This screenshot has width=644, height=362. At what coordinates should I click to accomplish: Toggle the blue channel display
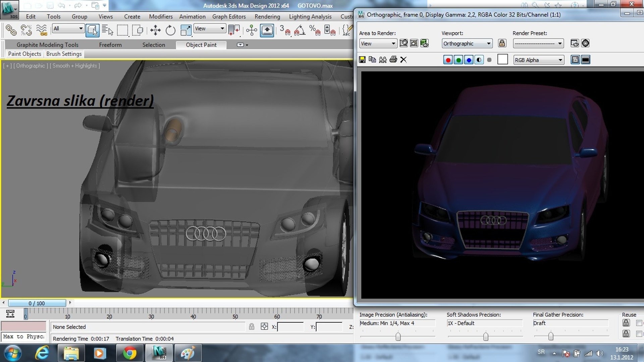point(469,60)
